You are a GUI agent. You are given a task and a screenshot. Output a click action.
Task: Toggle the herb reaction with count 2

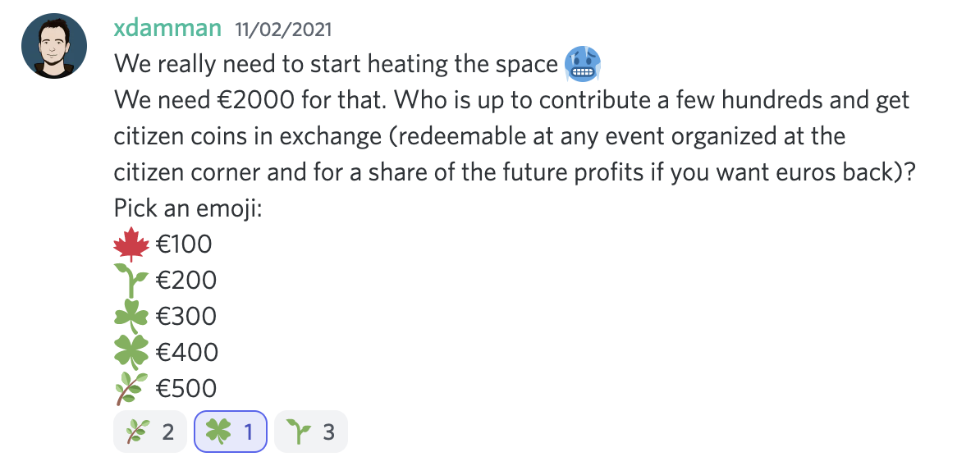[x=149, y=432]
